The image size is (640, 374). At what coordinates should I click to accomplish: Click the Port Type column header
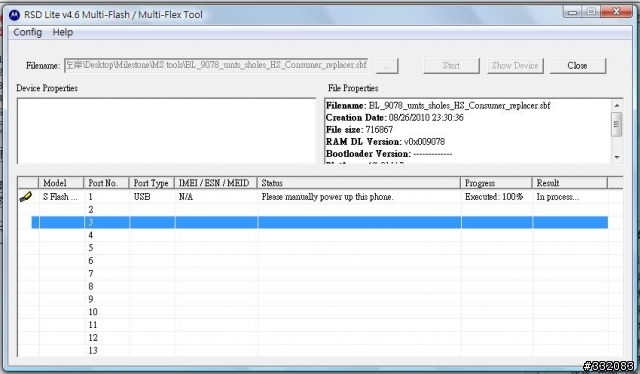pos(151,183)
